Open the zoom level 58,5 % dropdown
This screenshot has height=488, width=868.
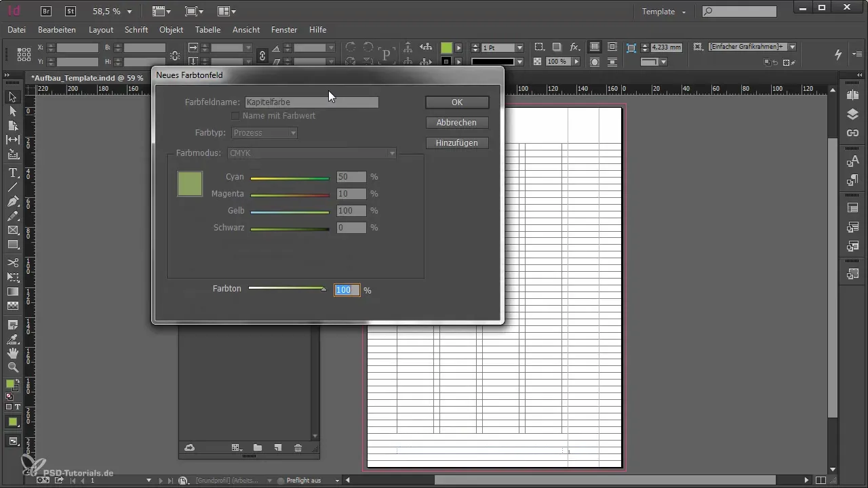pyautogui.click(x=129, y=12)
